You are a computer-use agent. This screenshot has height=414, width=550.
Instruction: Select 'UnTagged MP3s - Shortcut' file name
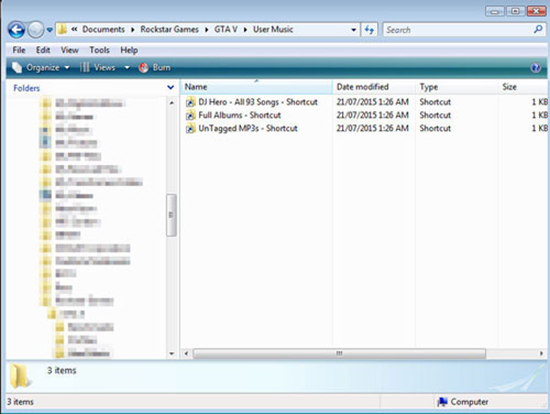(248, 128)
